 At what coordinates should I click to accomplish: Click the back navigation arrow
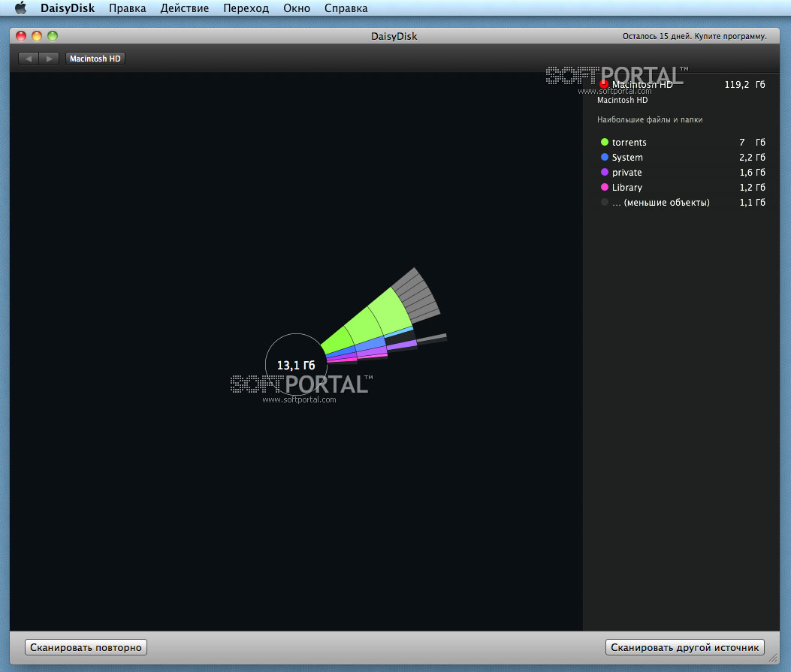click(x=29, y=59)
